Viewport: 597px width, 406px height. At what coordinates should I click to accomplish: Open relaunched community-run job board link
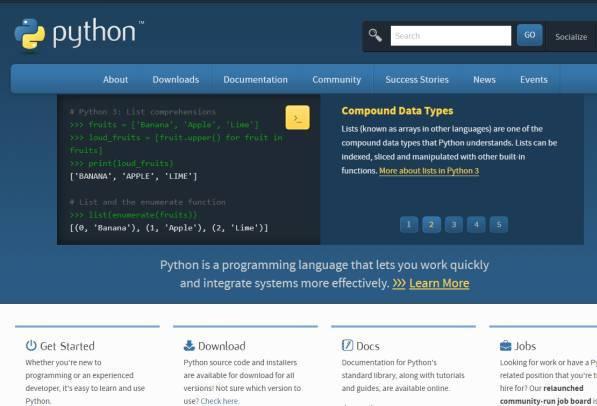coord(545,395)
